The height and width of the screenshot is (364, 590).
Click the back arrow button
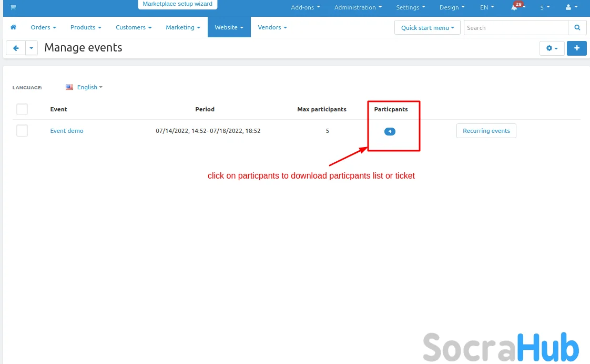[x=16, y=48]
